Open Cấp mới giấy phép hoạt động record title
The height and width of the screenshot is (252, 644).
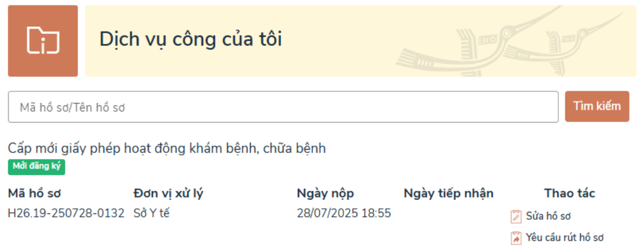[167, 148]
